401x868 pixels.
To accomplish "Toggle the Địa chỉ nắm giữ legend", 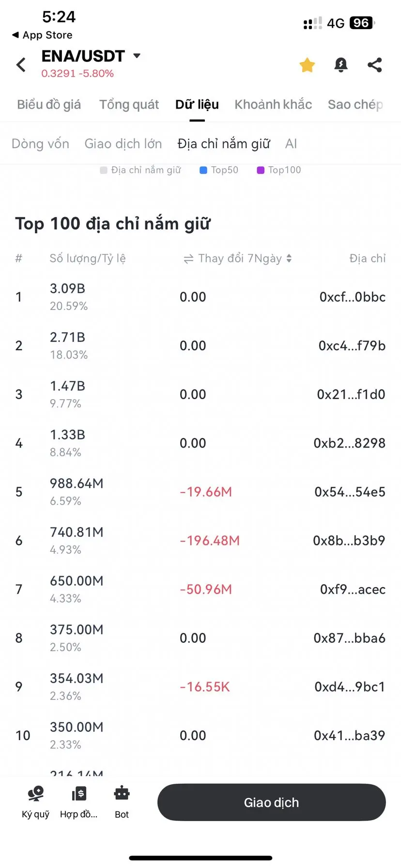I will point(140,170).
